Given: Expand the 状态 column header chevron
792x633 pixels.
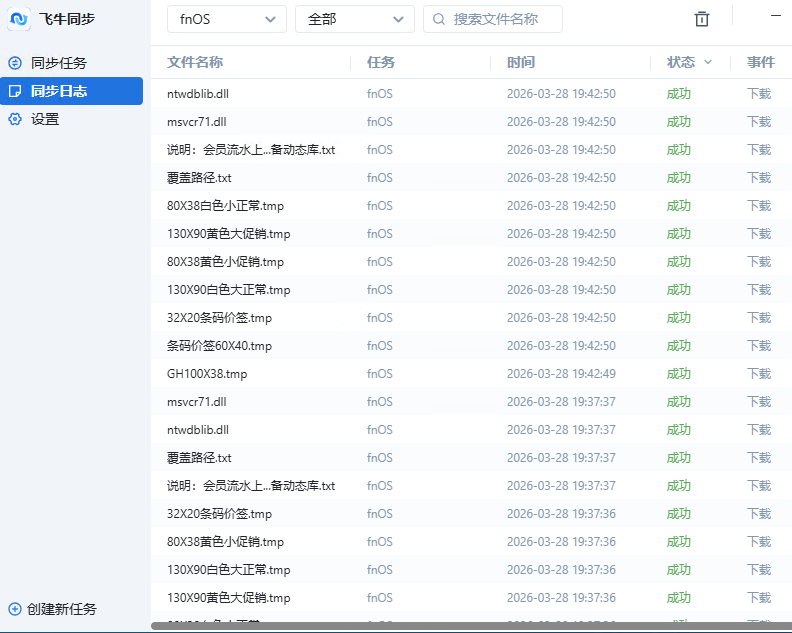Looking at the screenshot, I should click(708, 62).
